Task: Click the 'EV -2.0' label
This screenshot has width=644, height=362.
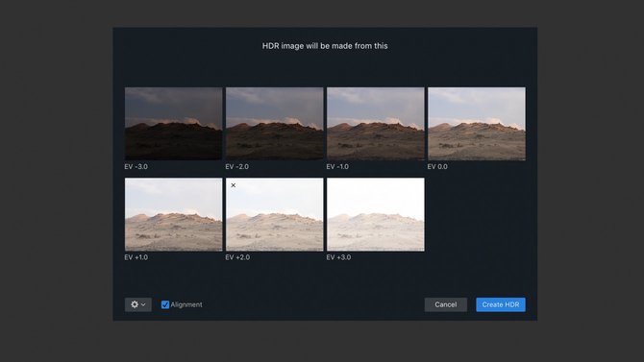Action: point(237,167)
